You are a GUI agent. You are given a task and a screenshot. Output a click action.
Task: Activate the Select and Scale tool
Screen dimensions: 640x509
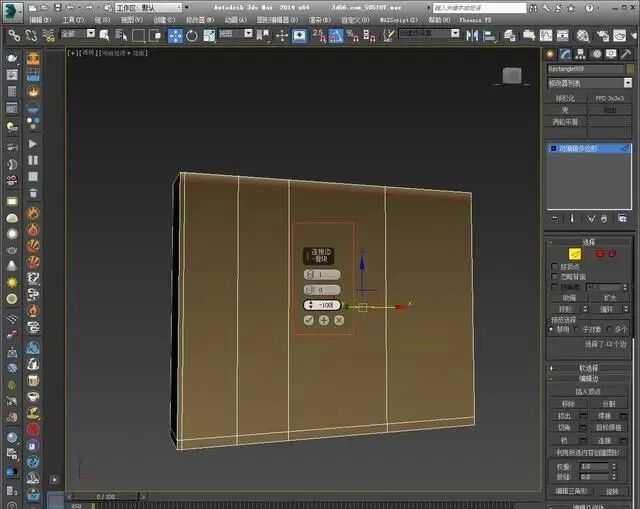coord(209,36)
